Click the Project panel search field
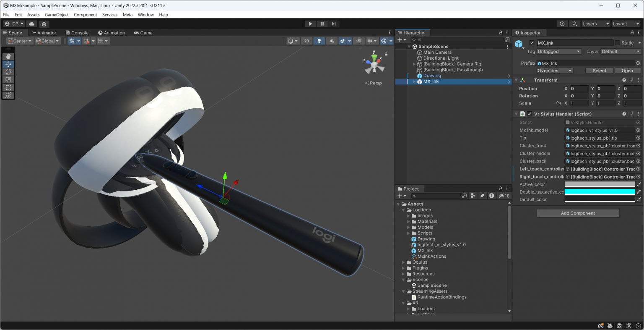Image resolution: width=644 pixels, height=330 pixels. click(436, 196)
